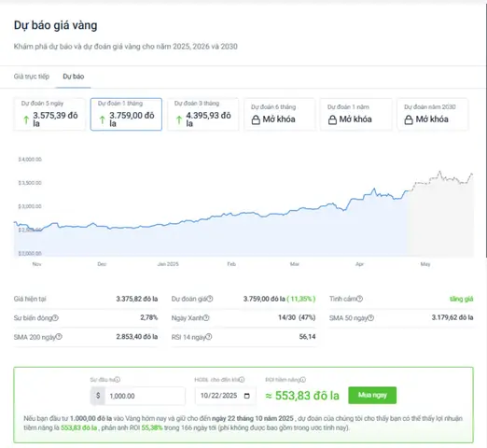Click help icon next to Sự biến động

55,317
